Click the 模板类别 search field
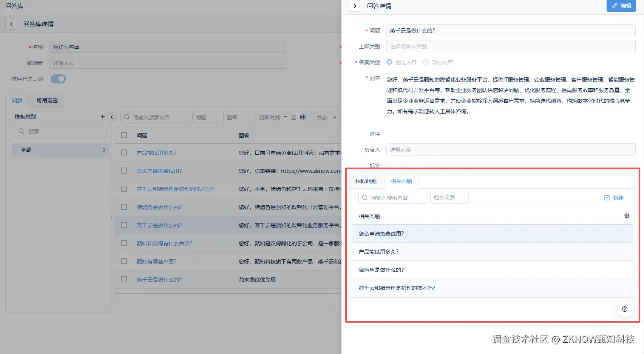This screenshot has width=644, height=354. [60, 131]
